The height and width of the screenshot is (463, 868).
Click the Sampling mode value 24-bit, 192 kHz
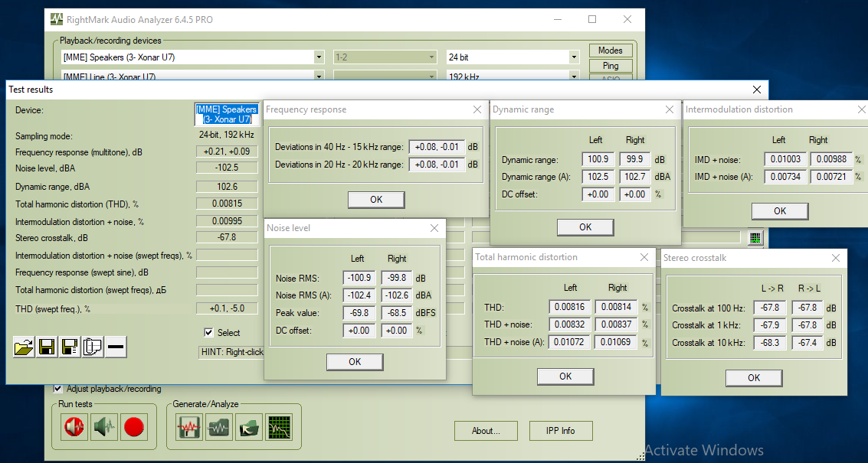[x=227, y=135]
